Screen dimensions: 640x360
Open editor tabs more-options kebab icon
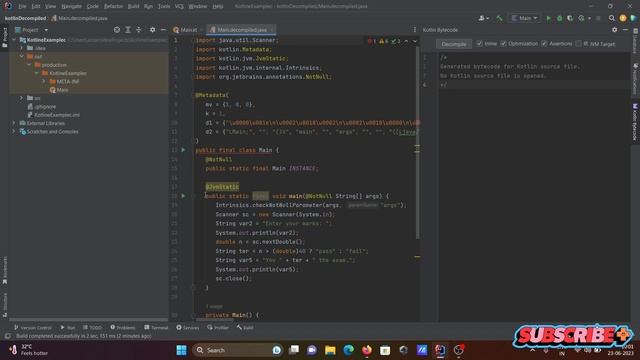click(415, 30)
